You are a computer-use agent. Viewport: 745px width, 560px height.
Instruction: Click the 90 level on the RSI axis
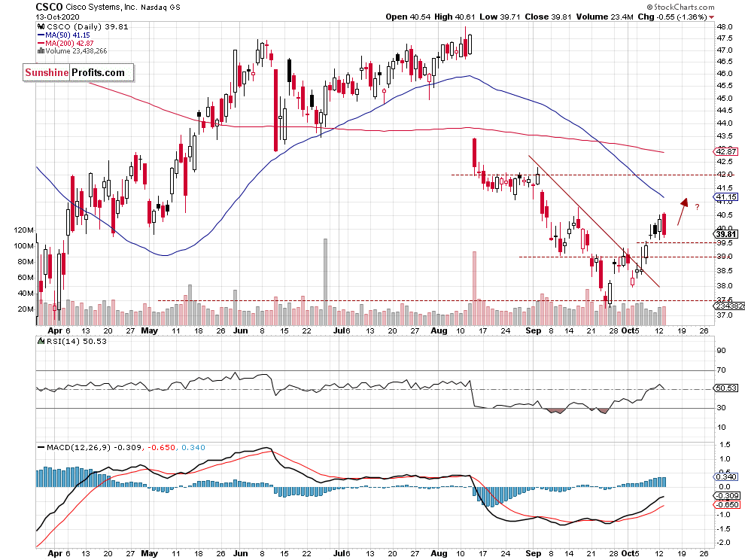tap(721, 351)
